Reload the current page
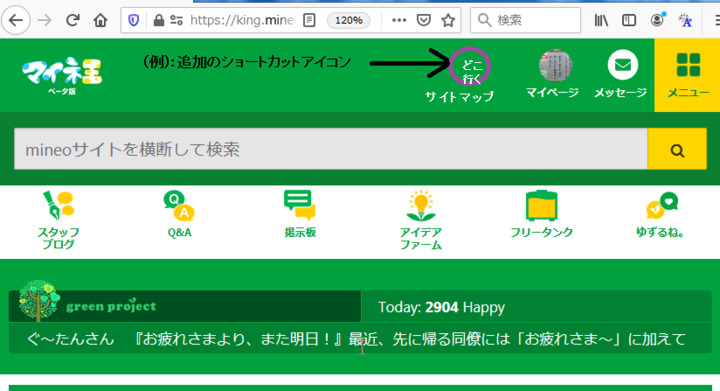Screen dimensions: 720x391 tap(73, 20)
